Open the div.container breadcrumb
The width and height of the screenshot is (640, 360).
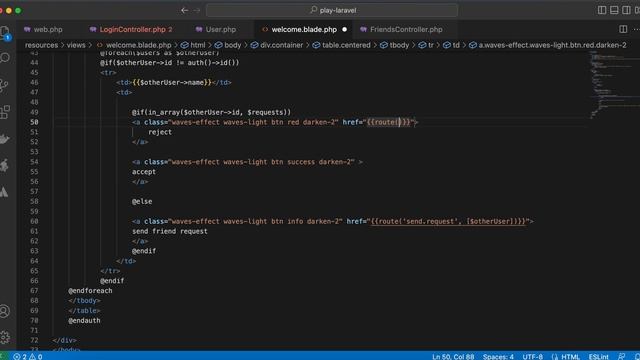point(277,45)
